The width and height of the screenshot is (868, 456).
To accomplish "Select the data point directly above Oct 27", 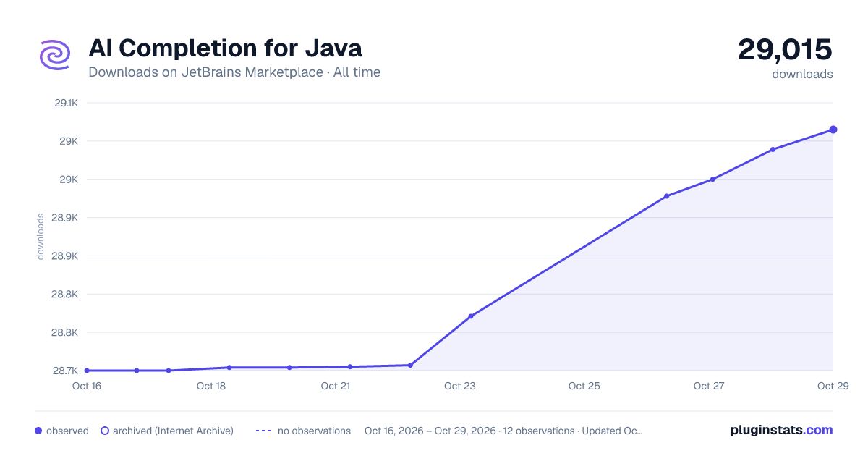I will (x=712, y=180).
